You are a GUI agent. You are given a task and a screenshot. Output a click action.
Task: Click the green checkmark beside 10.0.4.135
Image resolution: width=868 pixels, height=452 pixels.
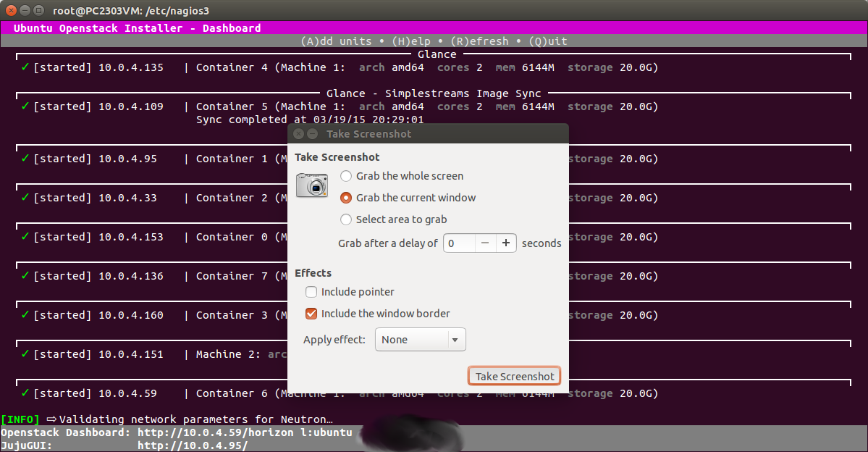(x=25, y=67)
